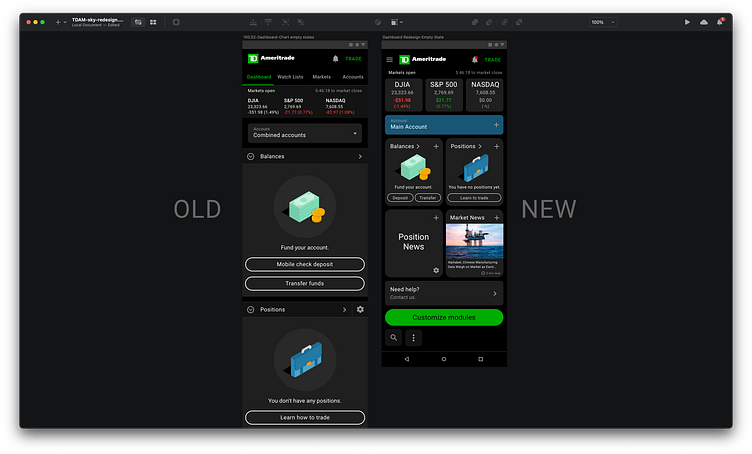Click Transfer funds button

305,283
